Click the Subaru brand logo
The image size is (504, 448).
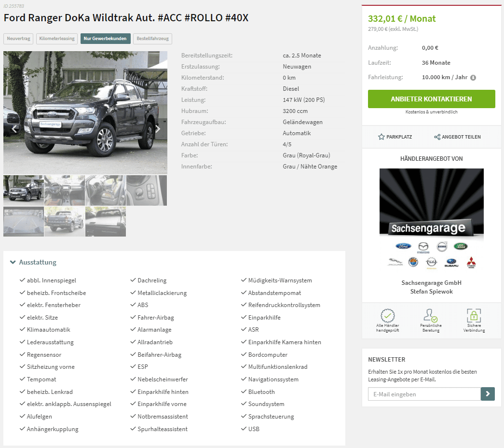tap(451, 263)
